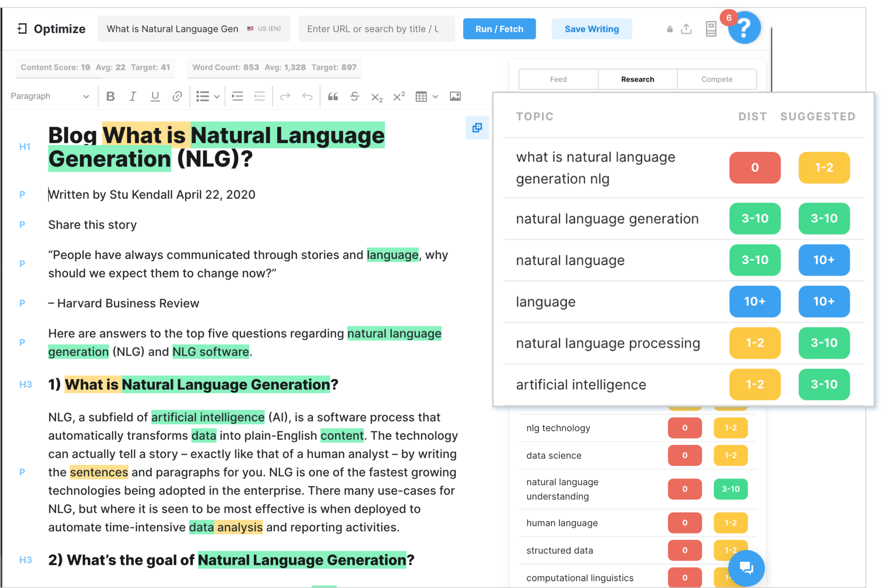This screenshot has width=895, height=588.
Task: Click the insert link icon
Action: 177,97
